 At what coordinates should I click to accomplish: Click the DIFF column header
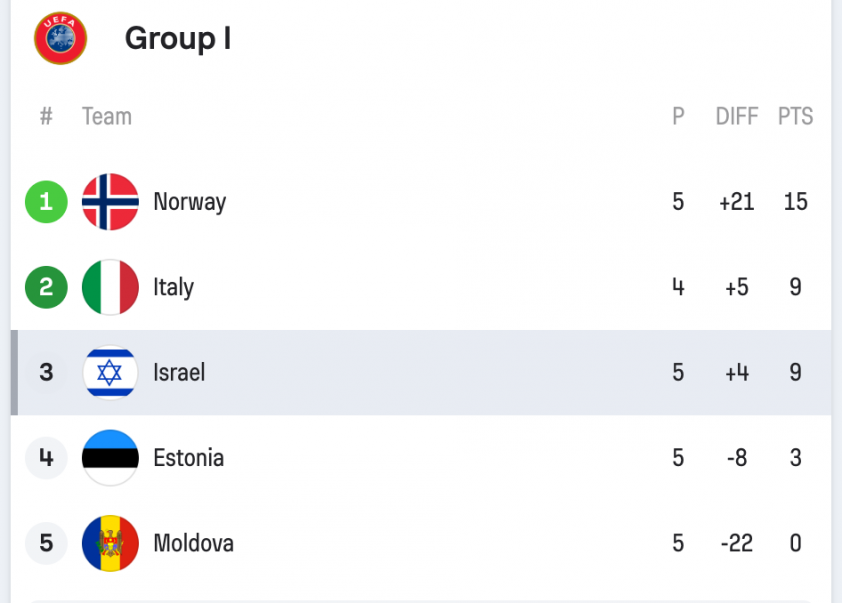[x=737, y=117]
